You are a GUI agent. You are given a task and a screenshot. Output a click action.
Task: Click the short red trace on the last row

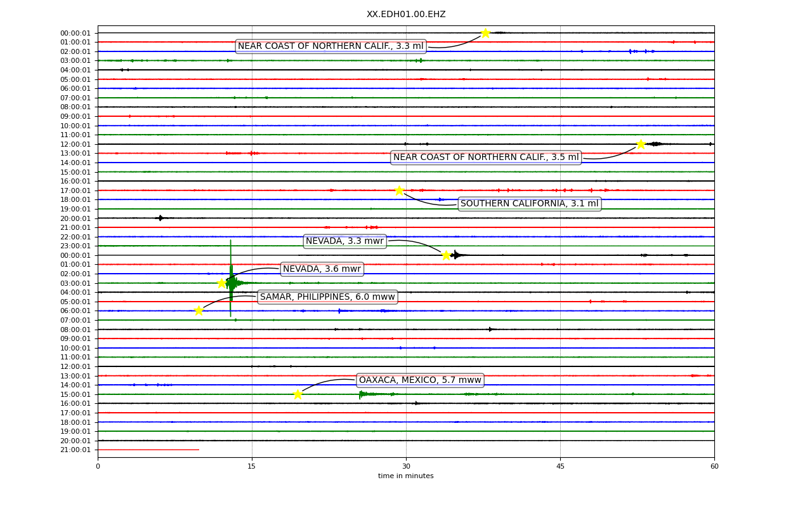tap(148, 450)
